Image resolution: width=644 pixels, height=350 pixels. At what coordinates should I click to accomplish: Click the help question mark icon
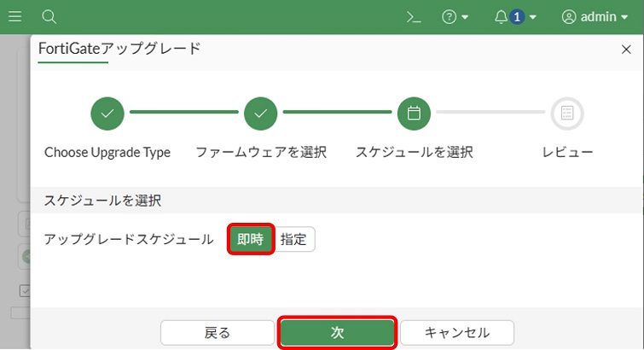click(x=450, y=16)
